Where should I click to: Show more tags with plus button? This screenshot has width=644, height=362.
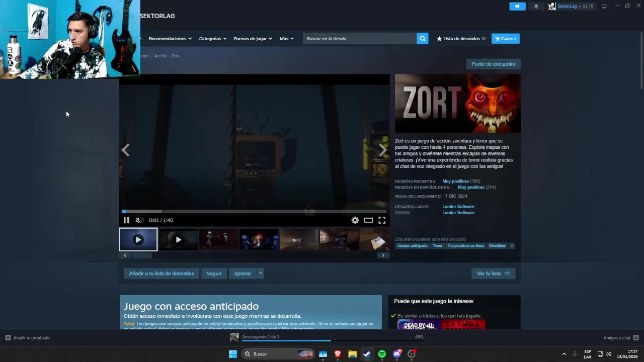512,246
